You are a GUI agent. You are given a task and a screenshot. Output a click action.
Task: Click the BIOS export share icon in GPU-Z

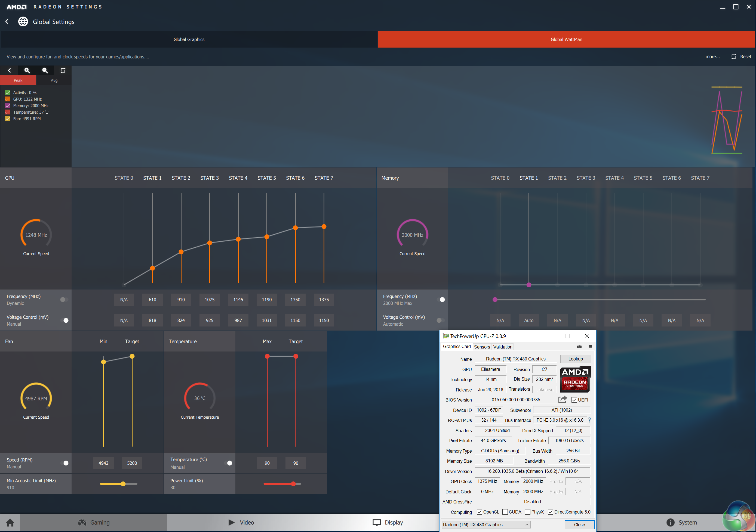563,399
